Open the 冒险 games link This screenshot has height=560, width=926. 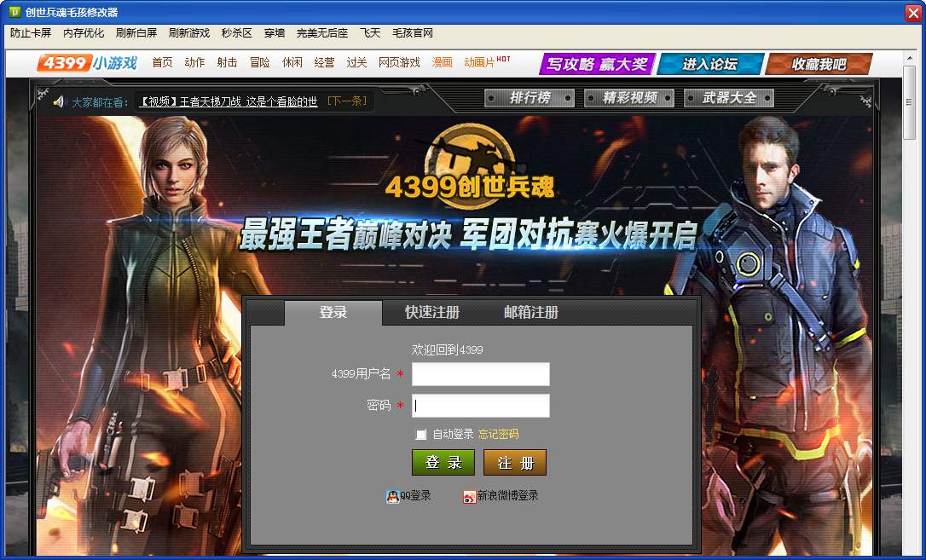pyautogui.click(x=259, y=62)
